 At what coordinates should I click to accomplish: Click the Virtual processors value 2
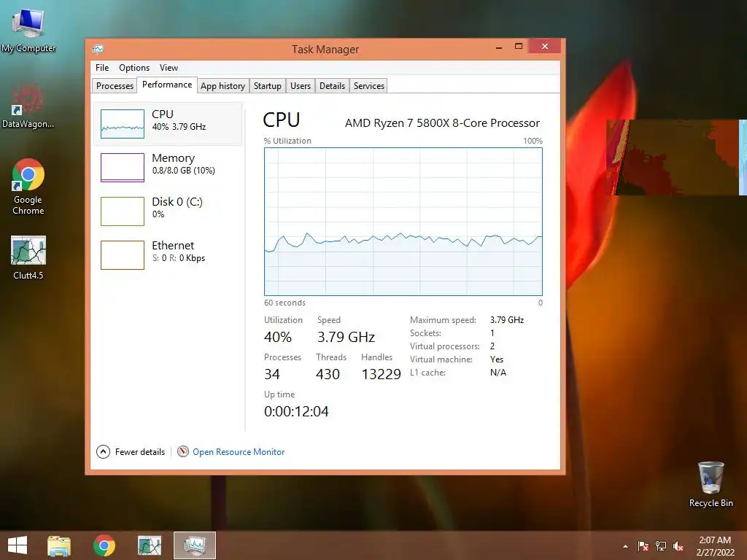[x=492, y=346]
